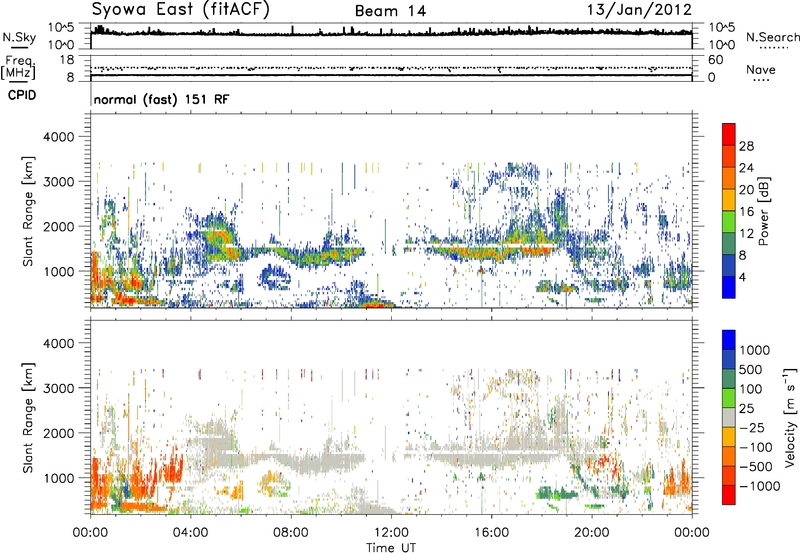Click the "-100" label on Velocity scale
The width and height of the screenshot is (800, 554).
(756, 447)
